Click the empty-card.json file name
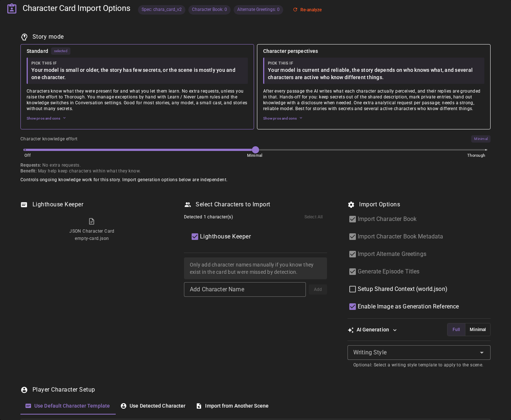 point(92,238)
